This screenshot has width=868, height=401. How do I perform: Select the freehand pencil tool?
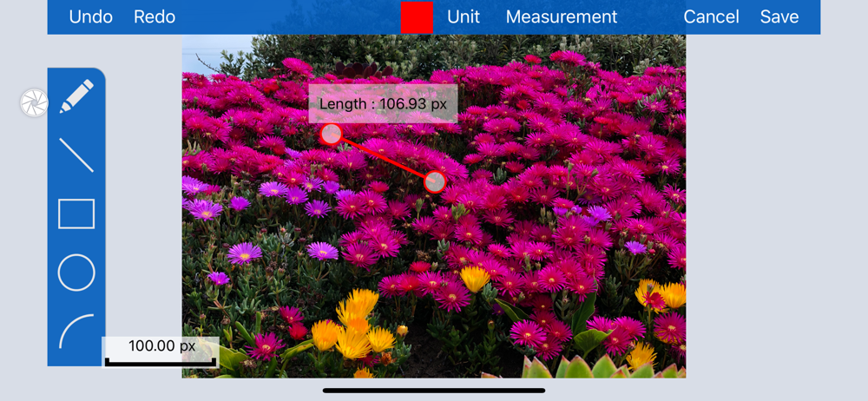(76, 95)
